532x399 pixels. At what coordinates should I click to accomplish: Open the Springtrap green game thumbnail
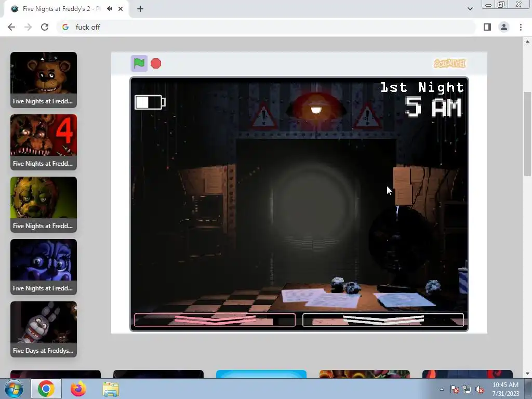44,205
